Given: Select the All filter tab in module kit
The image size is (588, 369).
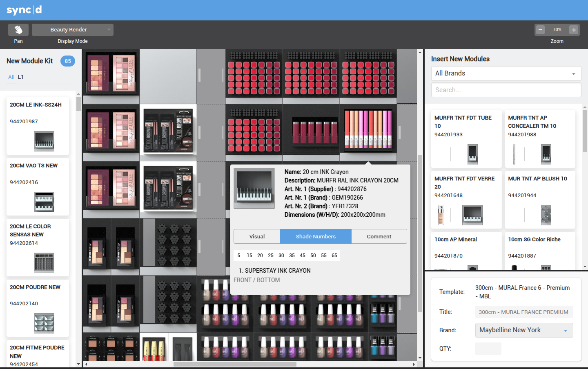Looking at the screenshot, I should tap(11, 77).
